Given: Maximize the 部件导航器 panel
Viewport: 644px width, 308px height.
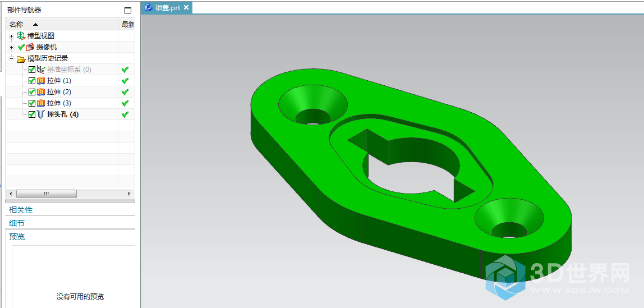Looking at the screenshot, I should click(x=128, y=10).
